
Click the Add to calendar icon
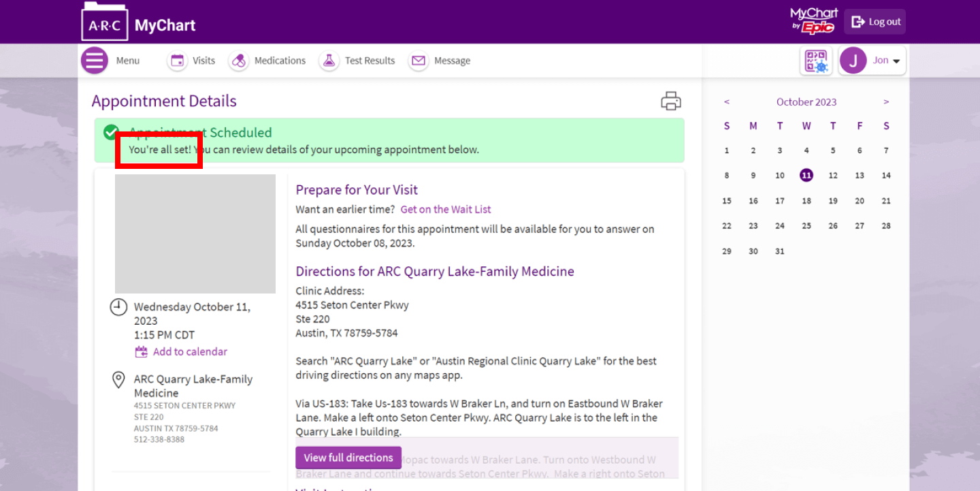[x=142, y=352]
